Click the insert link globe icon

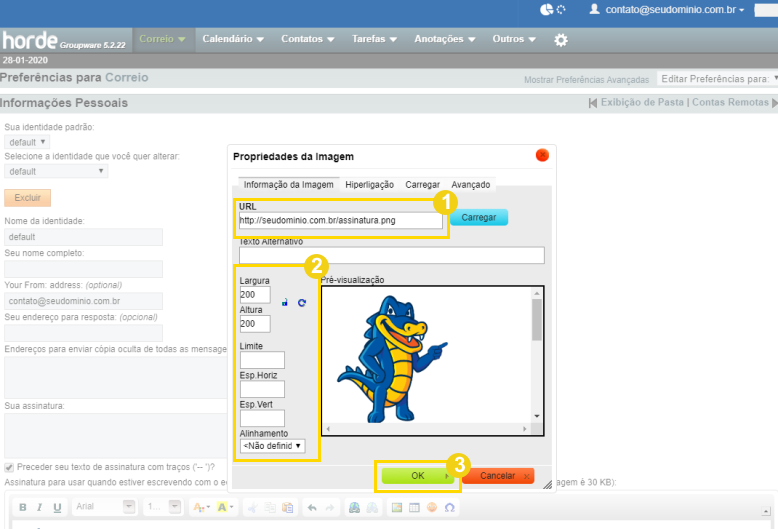[x=354, y=507]
